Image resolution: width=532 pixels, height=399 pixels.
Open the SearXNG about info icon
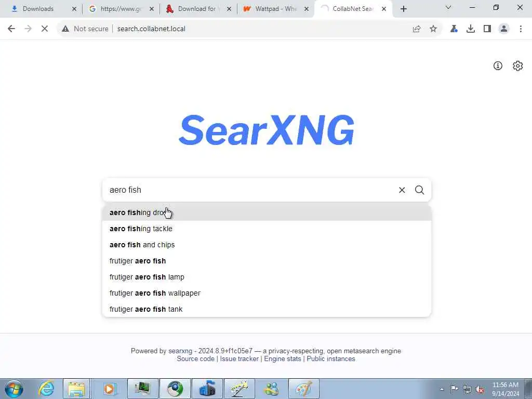497,66
